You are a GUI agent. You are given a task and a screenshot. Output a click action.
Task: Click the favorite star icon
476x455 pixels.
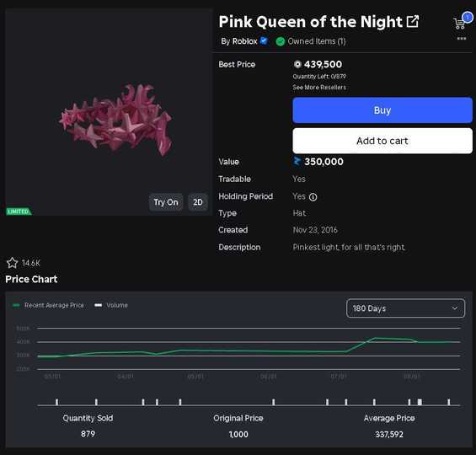[x=12, y=263]
